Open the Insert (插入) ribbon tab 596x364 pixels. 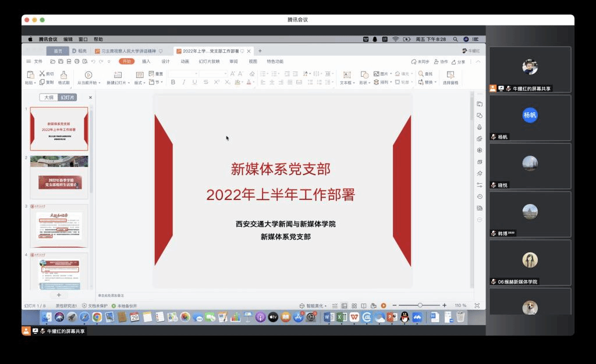pos(146,61)
